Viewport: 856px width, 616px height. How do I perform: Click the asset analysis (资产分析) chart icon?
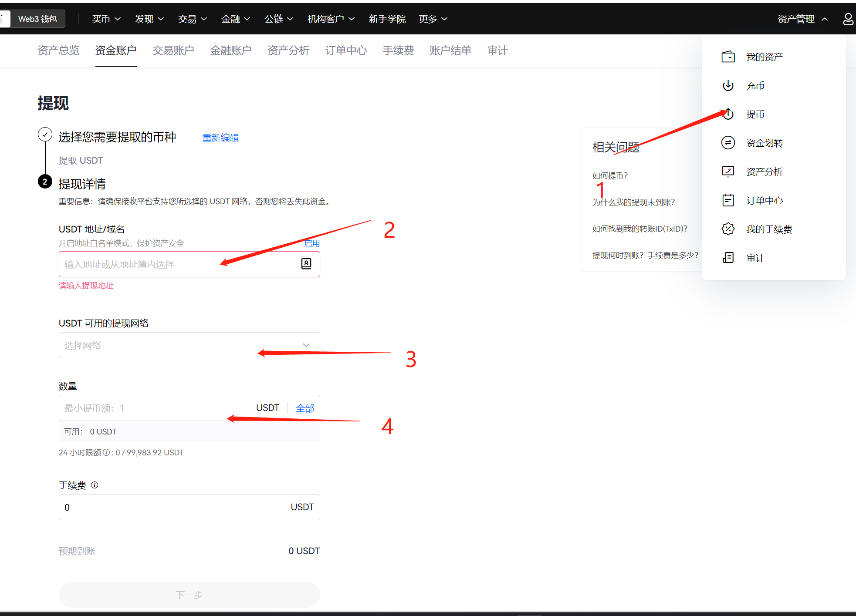coord(728,172)
